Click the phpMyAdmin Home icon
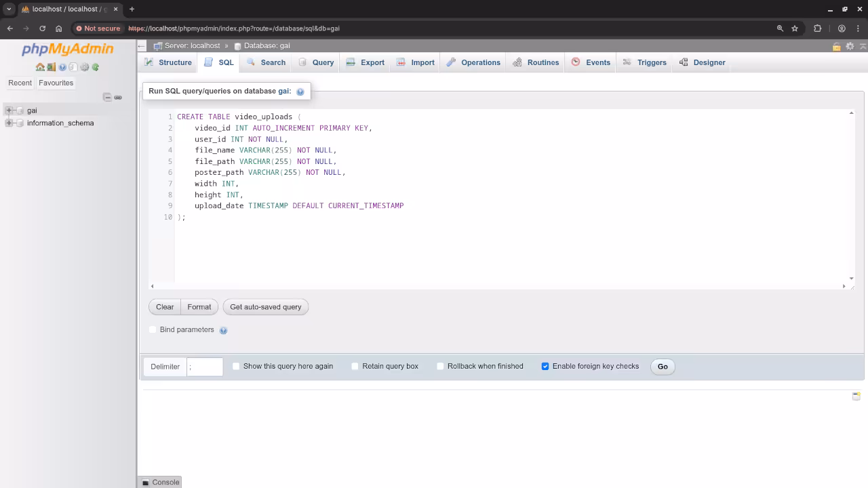The image size is (868, 488). click(x=40, y=67)
